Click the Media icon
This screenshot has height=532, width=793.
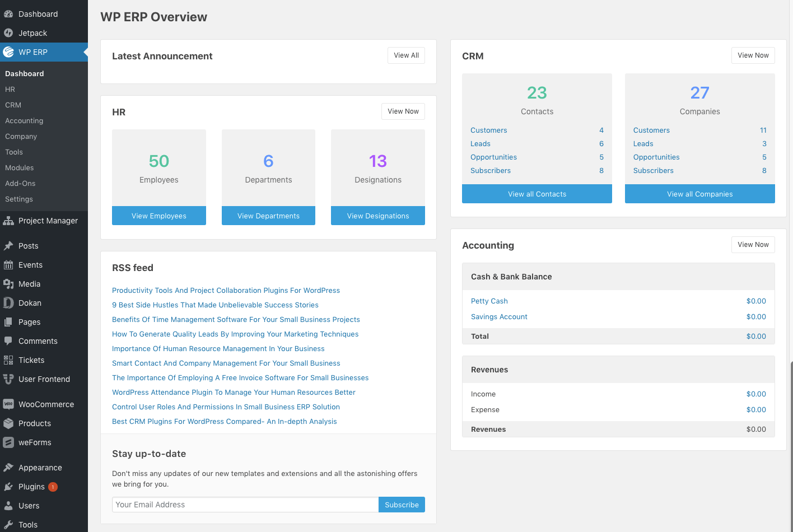(8, 284)
